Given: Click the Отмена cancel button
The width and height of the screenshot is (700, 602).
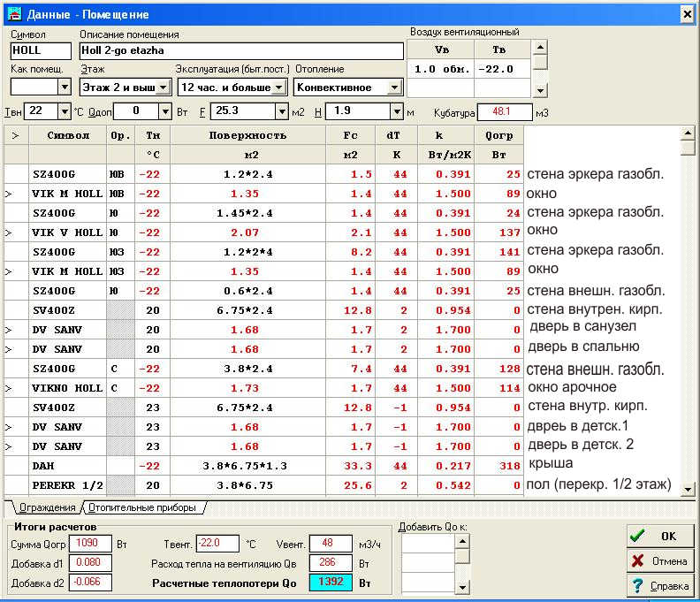Looking at the screenshot, I should pyautogui.click(x=660, y=561).
